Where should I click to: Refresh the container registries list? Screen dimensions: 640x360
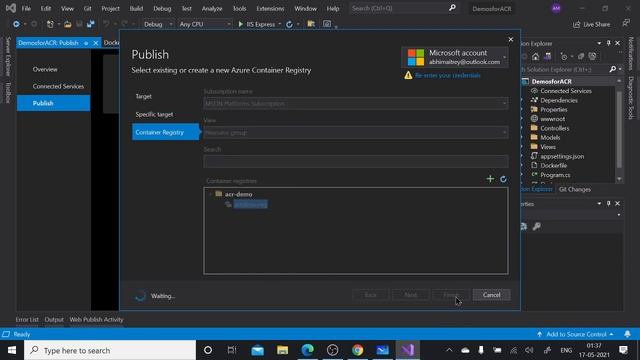click(x=503, y=179)
